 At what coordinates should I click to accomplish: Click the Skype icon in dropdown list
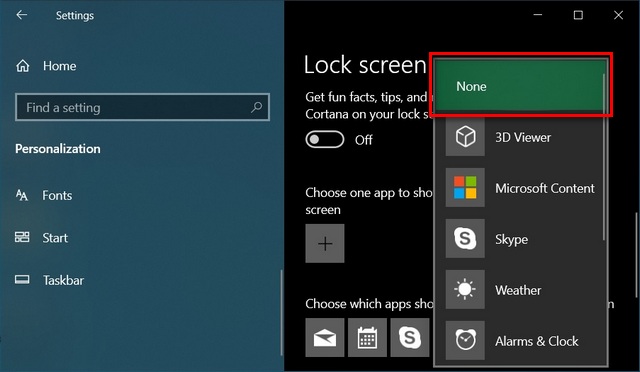pyautogui.click(x=465, y=238)
